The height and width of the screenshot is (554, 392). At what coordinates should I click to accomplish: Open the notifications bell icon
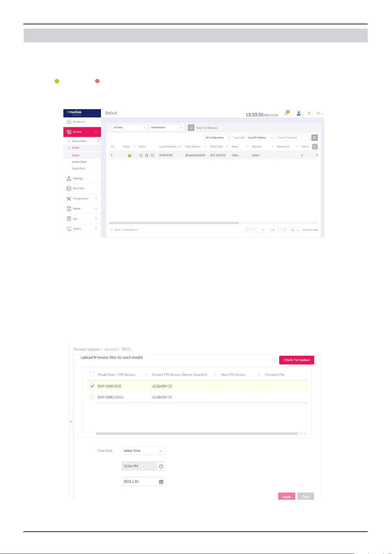287,113
